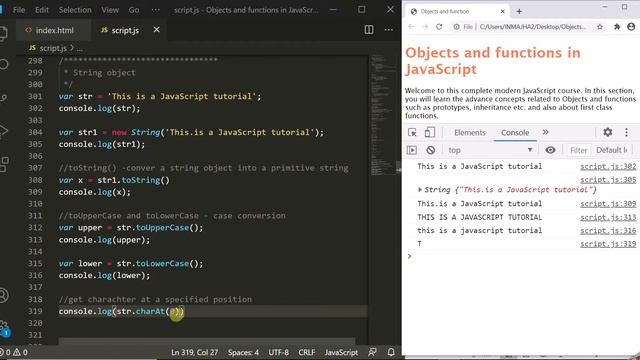Open the VS Code Explorer sidebar icon
Screen dimensions: 640x360
click(3, 33)
